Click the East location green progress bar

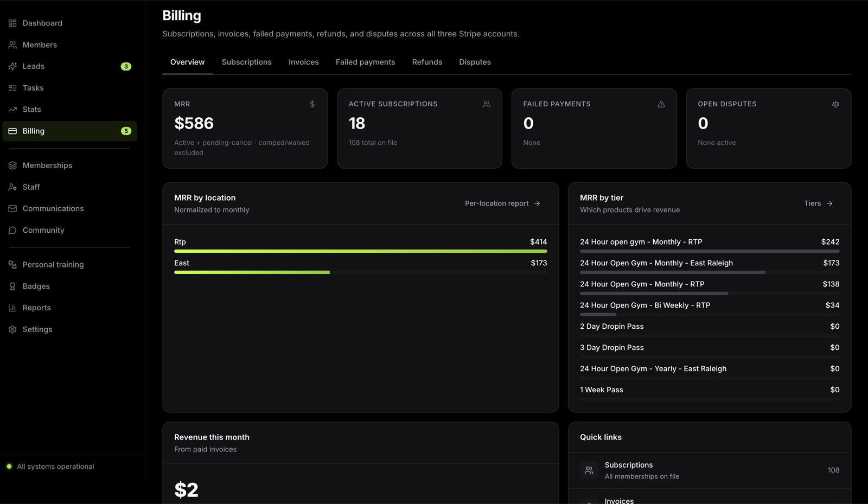pyautogui.click(x=252, y=272)
